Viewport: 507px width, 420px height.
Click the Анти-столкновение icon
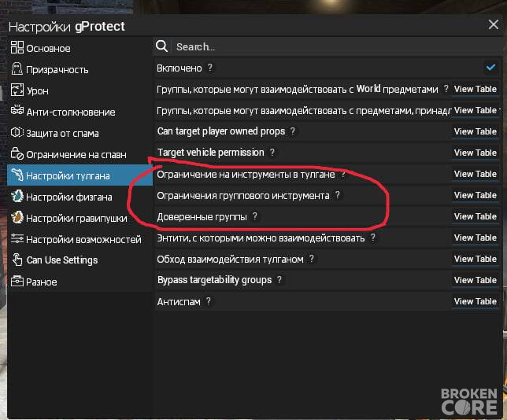coord(17,110)
